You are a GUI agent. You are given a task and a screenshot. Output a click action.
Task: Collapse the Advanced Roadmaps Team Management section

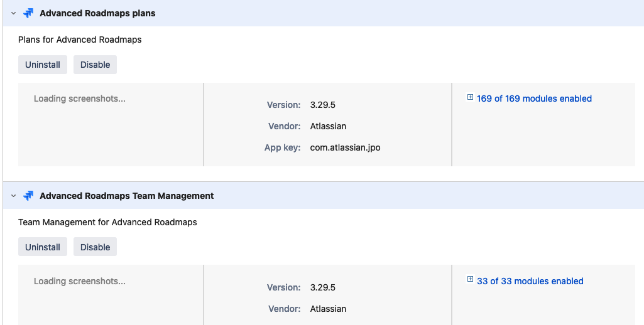14,196
